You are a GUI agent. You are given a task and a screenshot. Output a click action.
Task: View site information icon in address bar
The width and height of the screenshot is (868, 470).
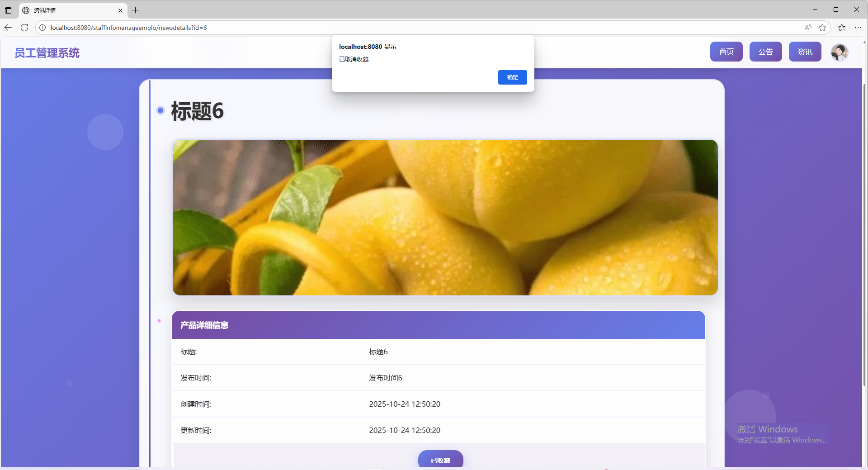pos(42,28)
